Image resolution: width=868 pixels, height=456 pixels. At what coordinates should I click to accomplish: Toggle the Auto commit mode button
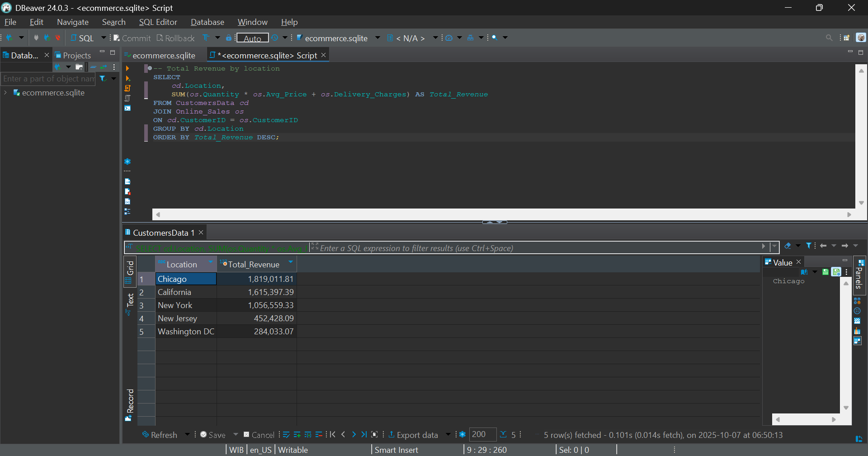(252, 38)
